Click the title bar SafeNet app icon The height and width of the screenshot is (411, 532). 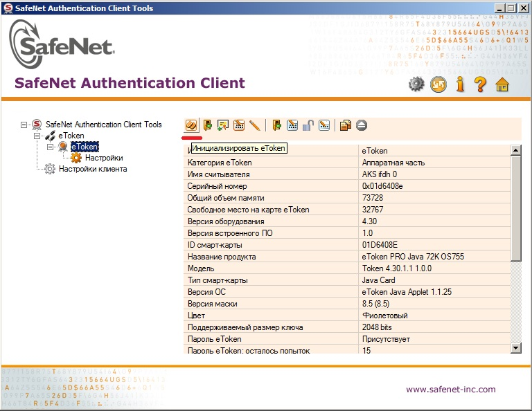coord(8,8)
